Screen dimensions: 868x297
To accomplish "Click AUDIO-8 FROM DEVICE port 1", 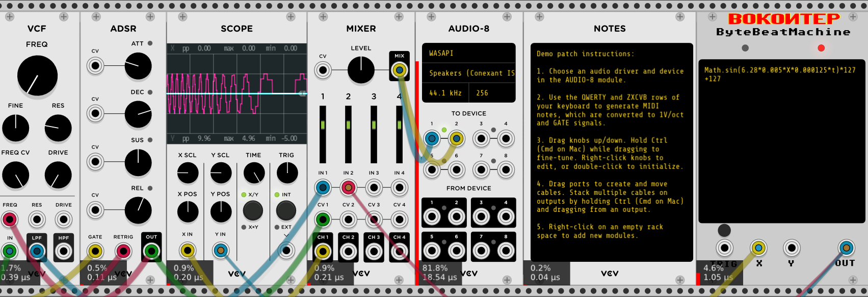I will (x=432, y=217).
